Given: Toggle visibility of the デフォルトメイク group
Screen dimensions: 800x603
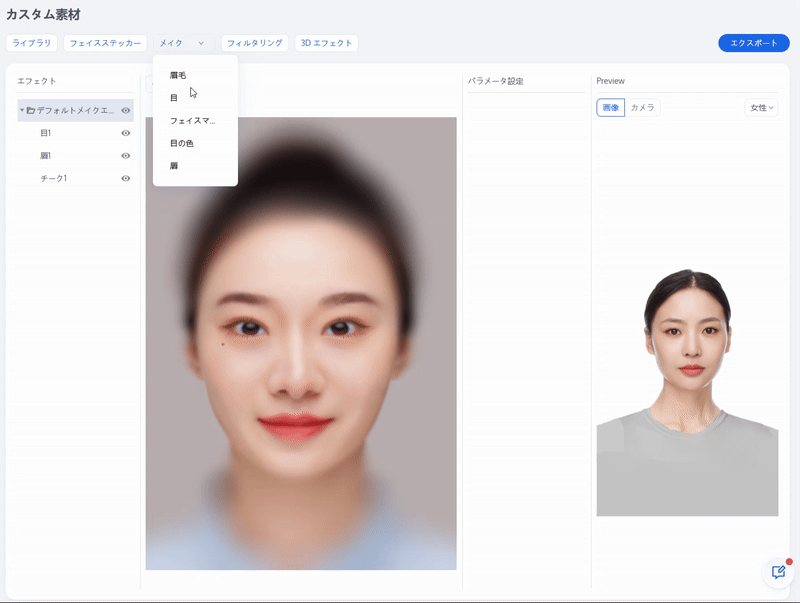Looking at the screenshot, I should [x=126, y=110].
